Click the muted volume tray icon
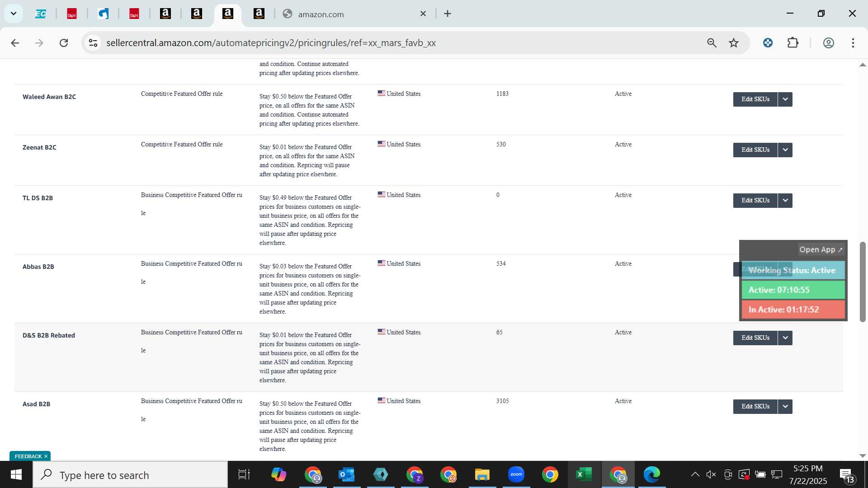Image resolution: width=868 pixels, height=488 pixels. click(711, 474)
